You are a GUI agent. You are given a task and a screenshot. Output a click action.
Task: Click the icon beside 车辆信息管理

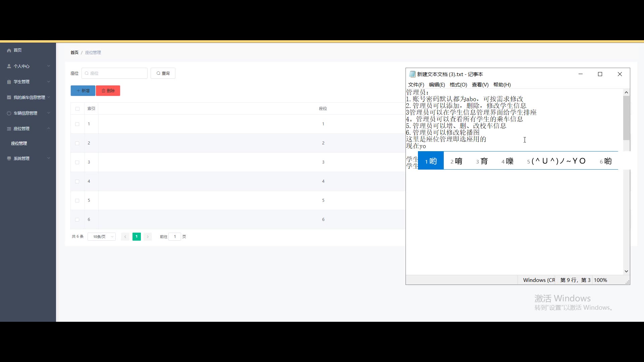point(9,113)
